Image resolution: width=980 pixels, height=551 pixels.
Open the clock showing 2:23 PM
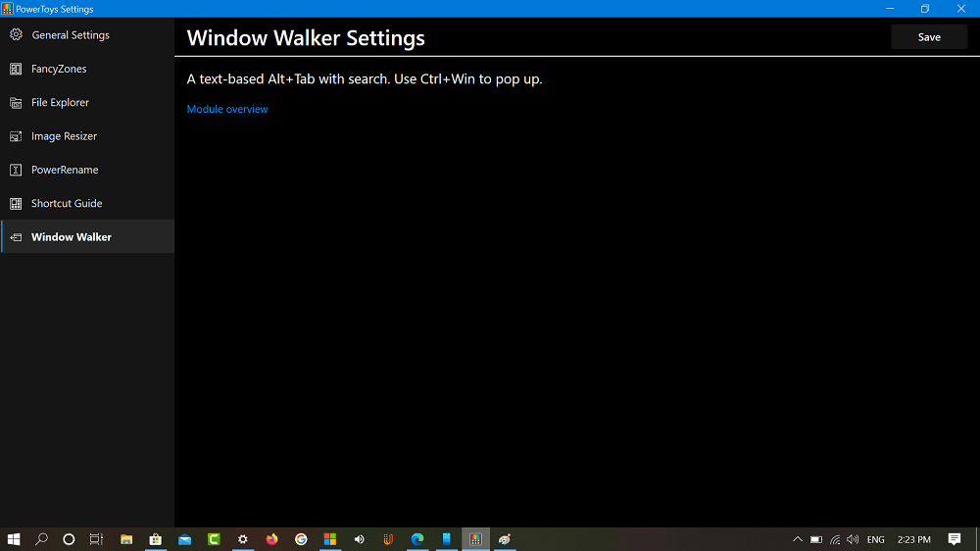point(913,539)
